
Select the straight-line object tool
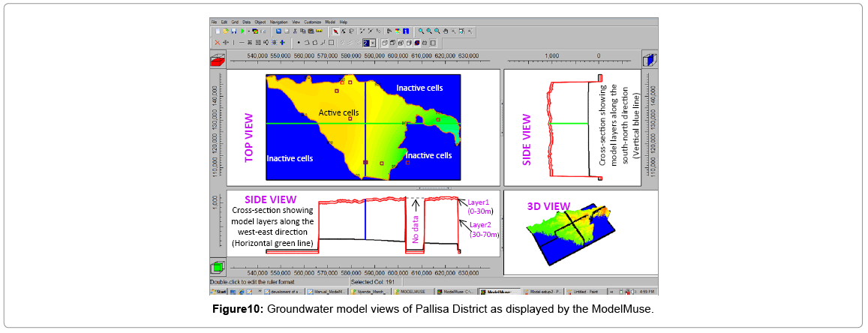(323, 43)
